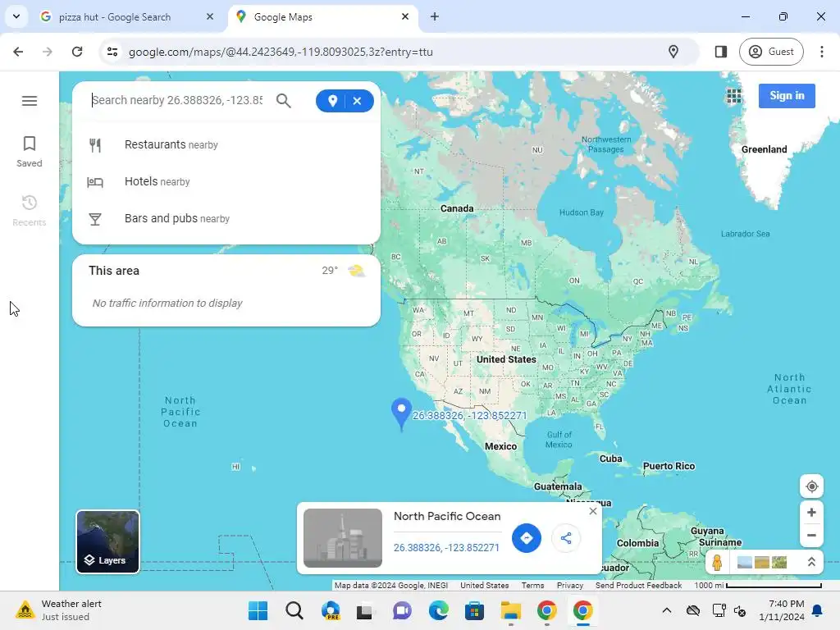The height and width of the screenshot is (630, 840).
Task: Click the Greenland map label
Action: click(764, 149)
